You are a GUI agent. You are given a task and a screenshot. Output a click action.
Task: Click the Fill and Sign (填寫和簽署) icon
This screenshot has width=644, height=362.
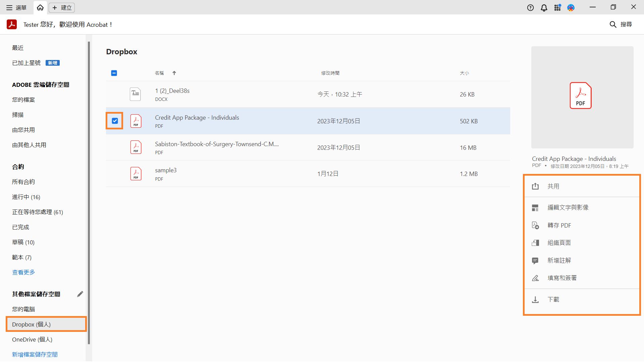[x=535, y=278]
